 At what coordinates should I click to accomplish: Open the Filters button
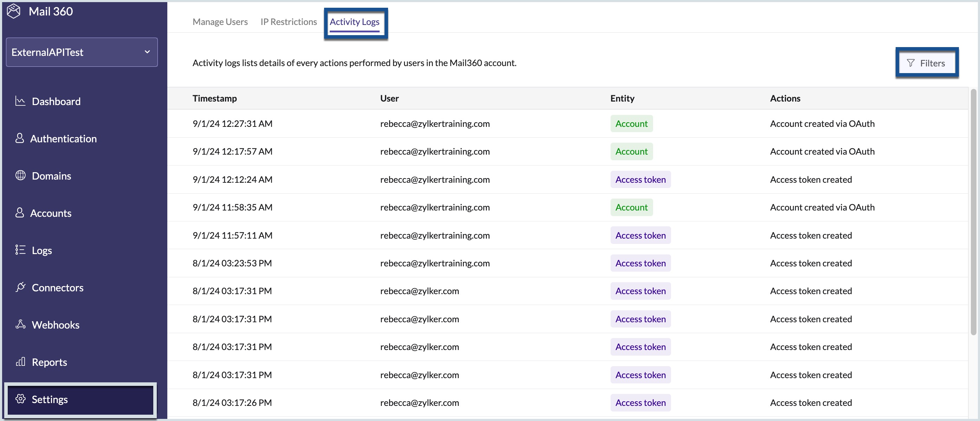tap(927, 63)
